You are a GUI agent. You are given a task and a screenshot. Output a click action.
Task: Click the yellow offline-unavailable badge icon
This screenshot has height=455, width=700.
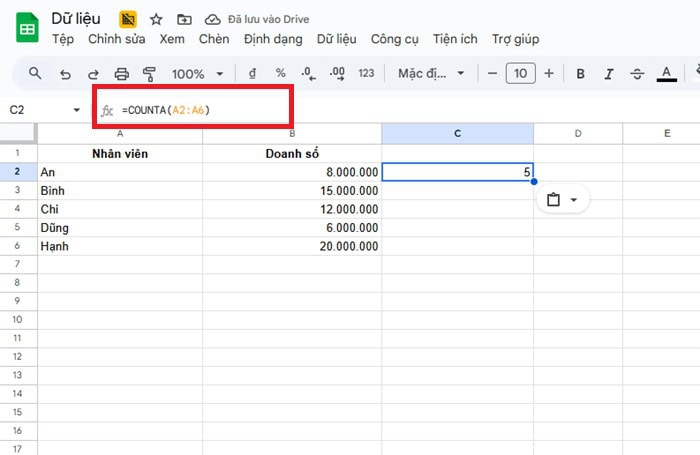(x=128, y=19)
